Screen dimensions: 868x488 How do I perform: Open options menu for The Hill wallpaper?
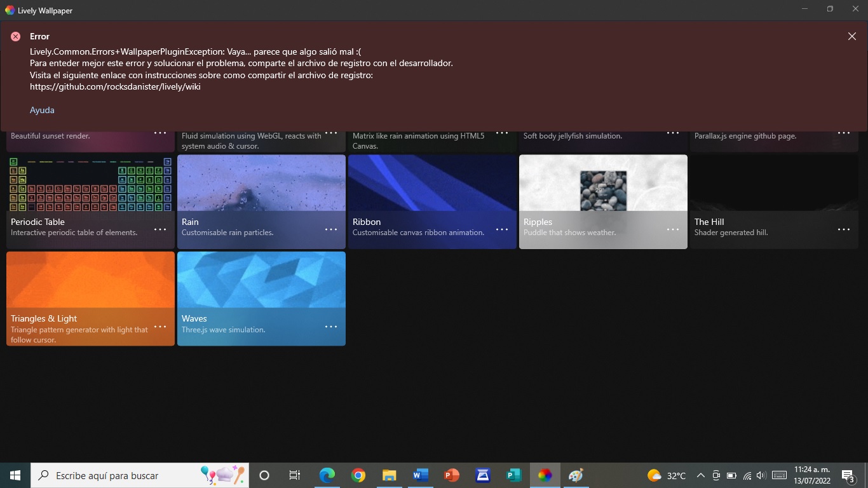click(843, 229)
